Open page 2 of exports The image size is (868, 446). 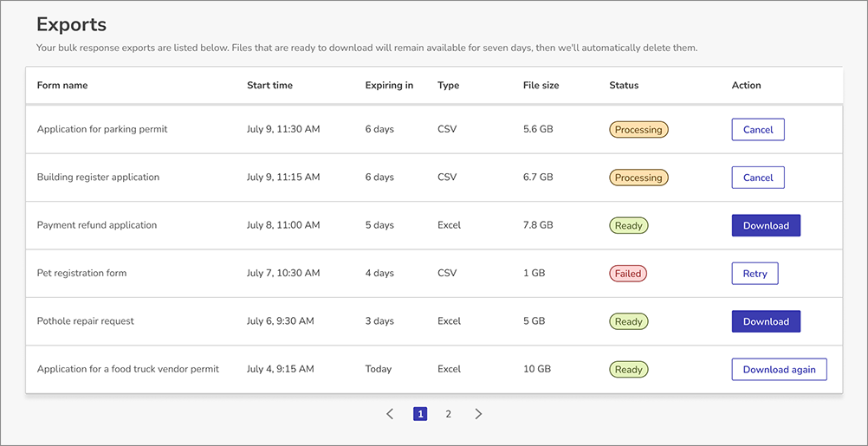448,414
